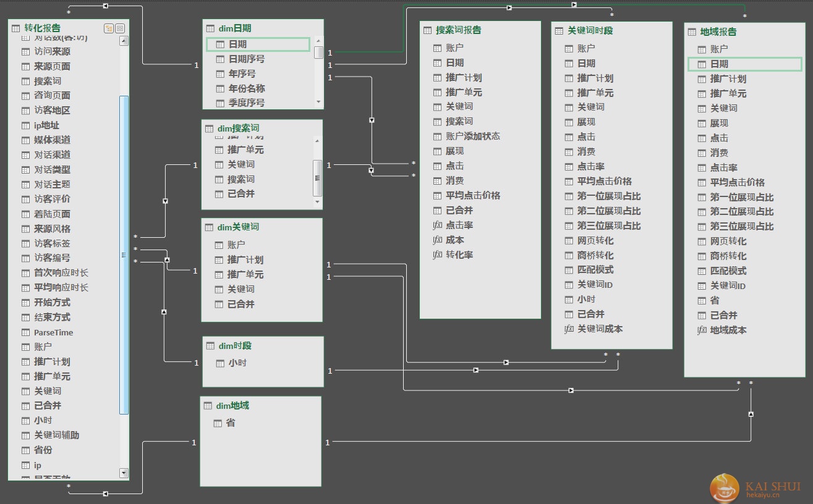This screenshot has height=504, width=813.
Task: Click the table icon beside dim日期 title
Action: pyautogui.click(x=210, y=28)
